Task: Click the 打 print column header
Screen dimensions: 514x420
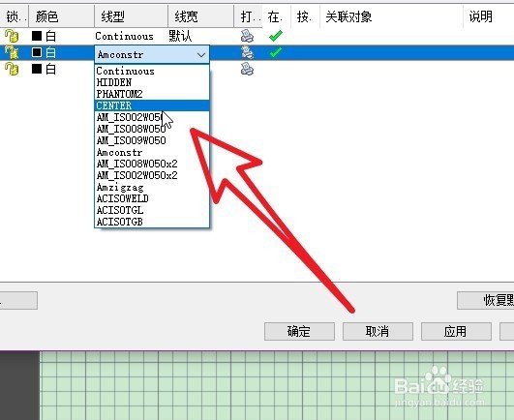Action: point(248,16)
